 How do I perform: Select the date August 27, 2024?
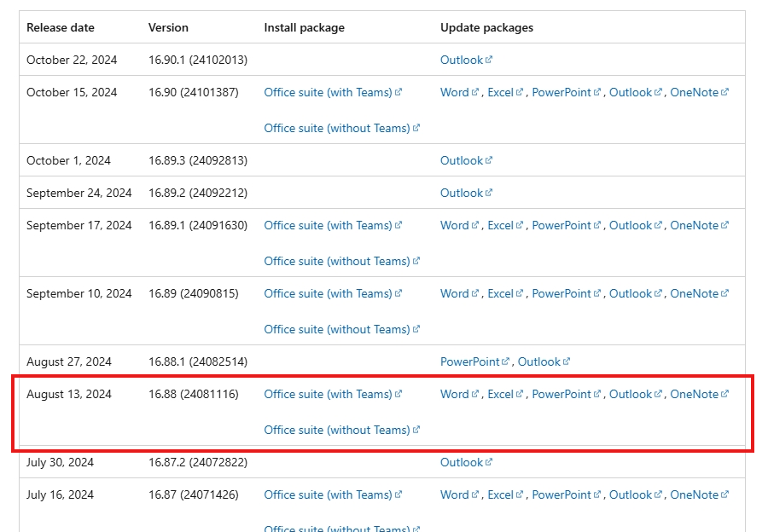[x=69, y=361]
